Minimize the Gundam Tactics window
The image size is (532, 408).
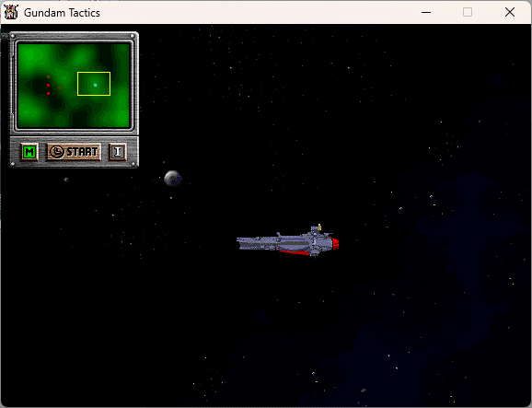tap(426, 13)
